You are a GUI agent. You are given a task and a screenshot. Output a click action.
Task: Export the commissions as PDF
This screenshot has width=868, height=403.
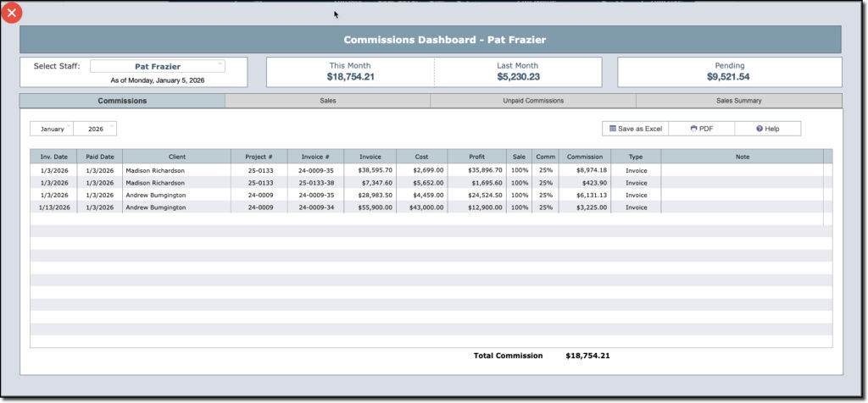[701, 129]
